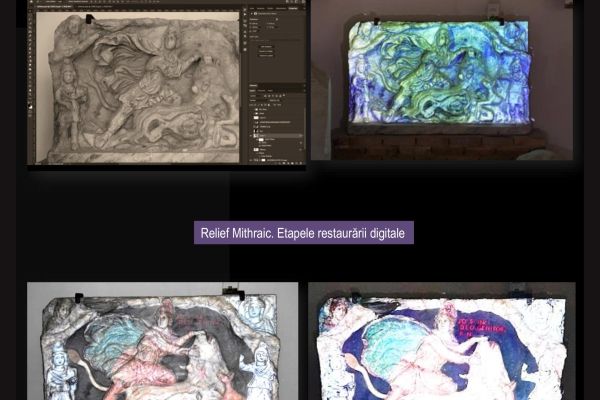
Task: Select the blue-green projected relief photo
Action: pos(442,80)
